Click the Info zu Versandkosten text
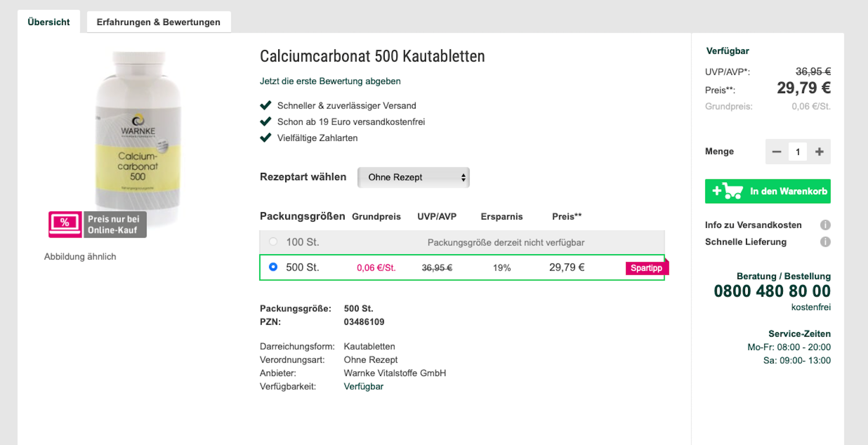The width and height of the screenshot is (868, 445). [x=753, y=225]
